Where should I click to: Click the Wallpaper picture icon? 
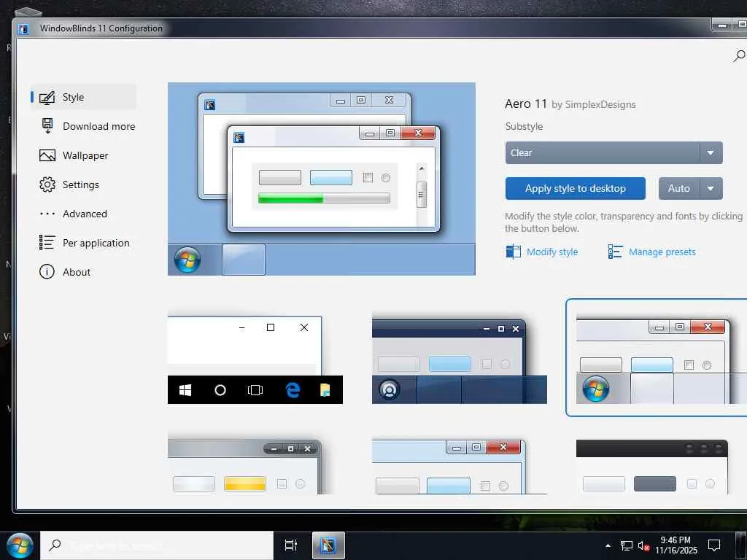(x=47, y=155)
